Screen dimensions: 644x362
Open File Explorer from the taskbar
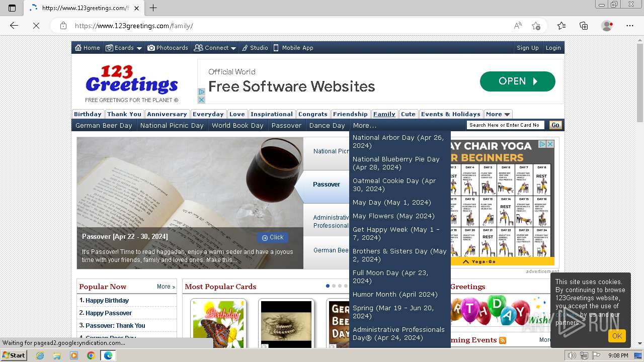pos(57,355)
